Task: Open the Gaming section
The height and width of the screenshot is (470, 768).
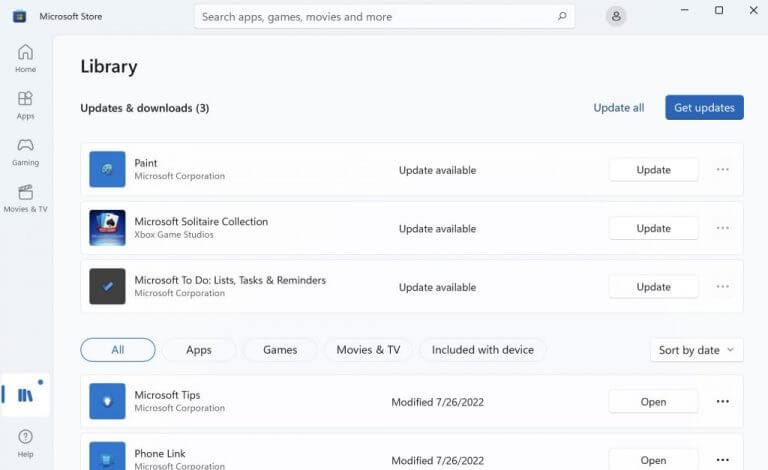Action: [25, 151]
